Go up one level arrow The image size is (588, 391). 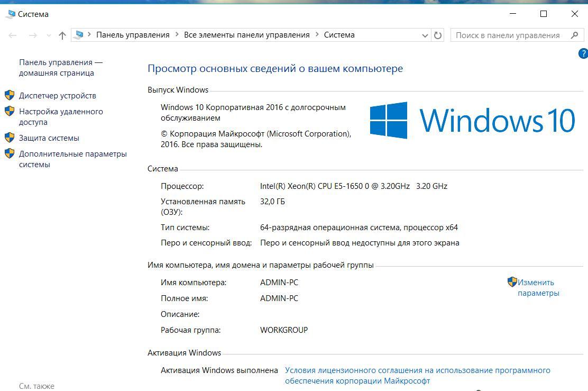(62, 35)
